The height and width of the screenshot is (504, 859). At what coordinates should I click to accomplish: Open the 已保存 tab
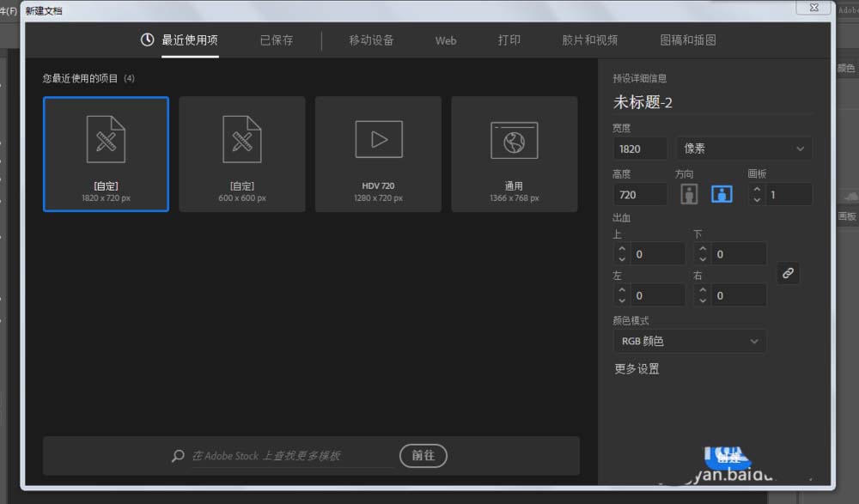276,40
